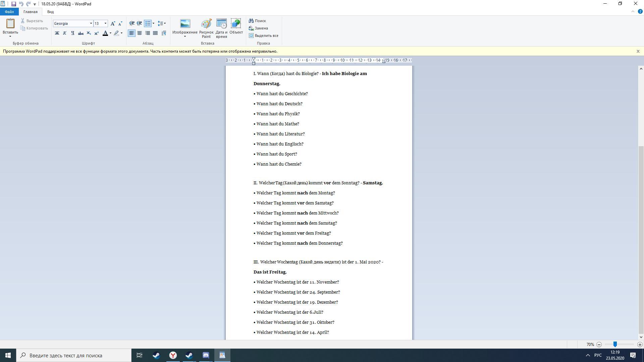The image size is (644, 362).
Task: Decrease paragraph indent
Action: coord(132,23)
